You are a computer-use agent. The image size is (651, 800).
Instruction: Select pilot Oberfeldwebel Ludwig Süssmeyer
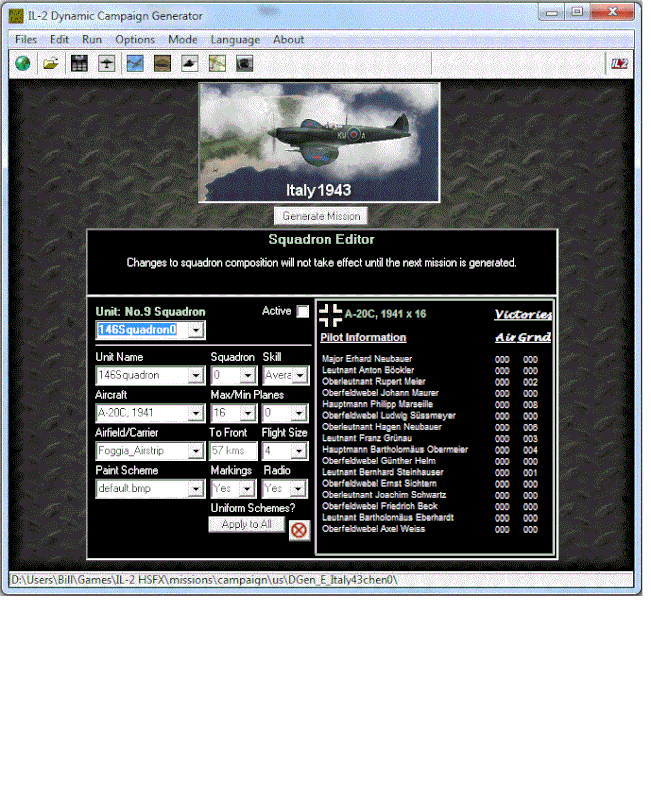click(389, 416)
